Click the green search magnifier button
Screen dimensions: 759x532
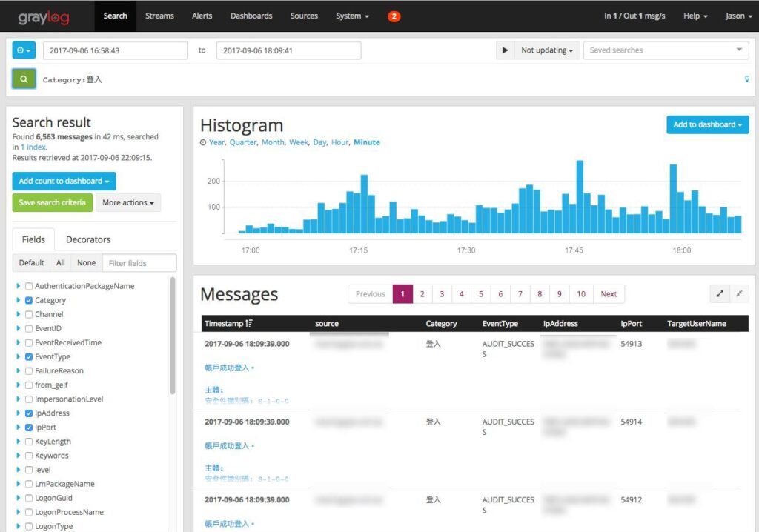coord(24,79)
